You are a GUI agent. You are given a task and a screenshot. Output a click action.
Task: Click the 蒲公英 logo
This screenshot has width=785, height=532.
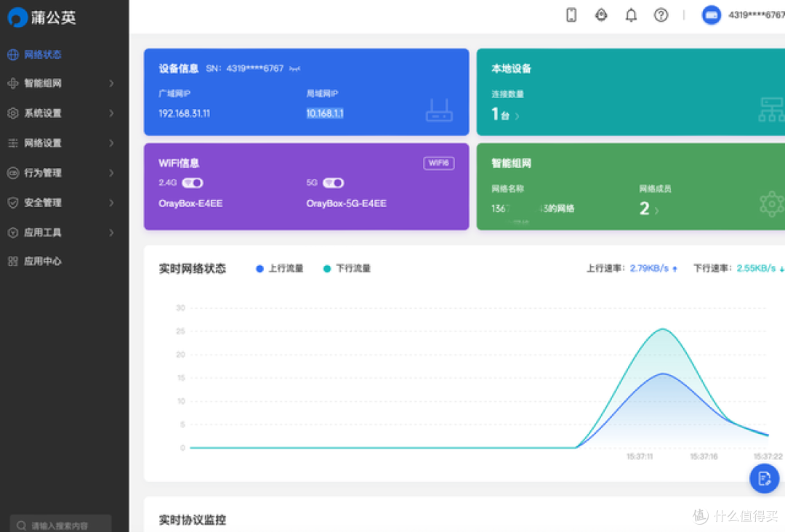click(42, 17)
